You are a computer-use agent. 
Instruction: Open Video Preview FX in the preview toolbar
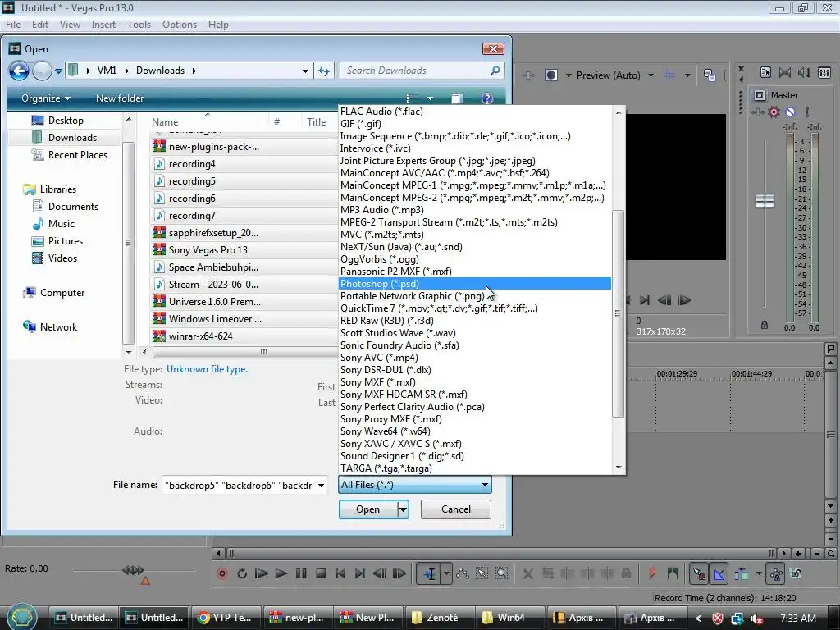click(x=528, y=75)
